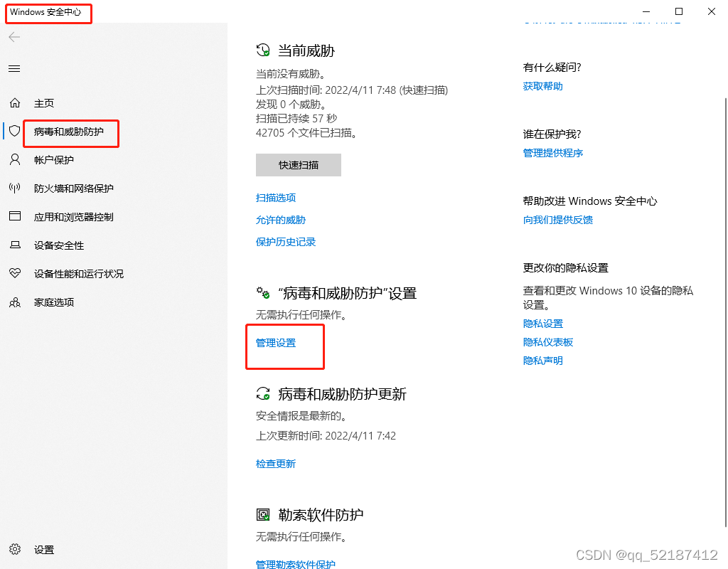Click the person icon for 帐户保护

point(15,160)
